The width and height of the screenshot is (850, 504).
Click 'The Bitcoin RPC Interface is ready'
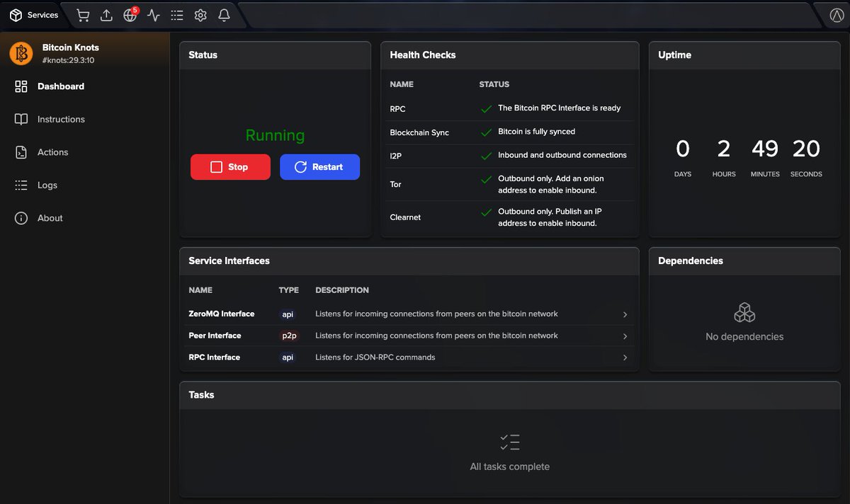pos(559,108)
